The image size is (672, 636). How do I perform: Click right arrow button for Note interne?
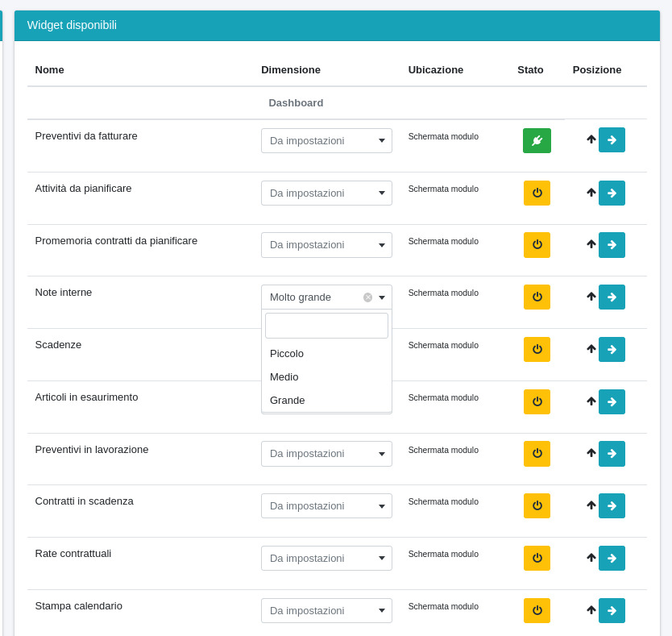[x=612, y=297]
